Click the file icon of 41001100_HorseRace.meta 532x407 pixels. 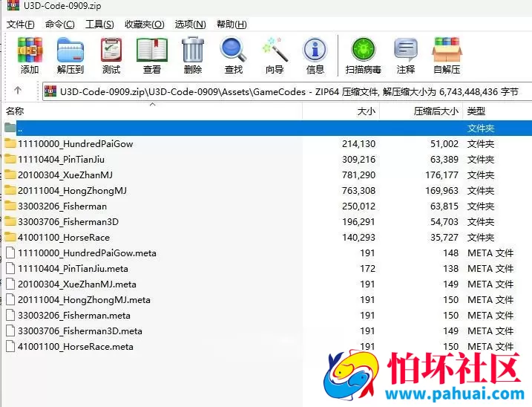tap(10, 347)
